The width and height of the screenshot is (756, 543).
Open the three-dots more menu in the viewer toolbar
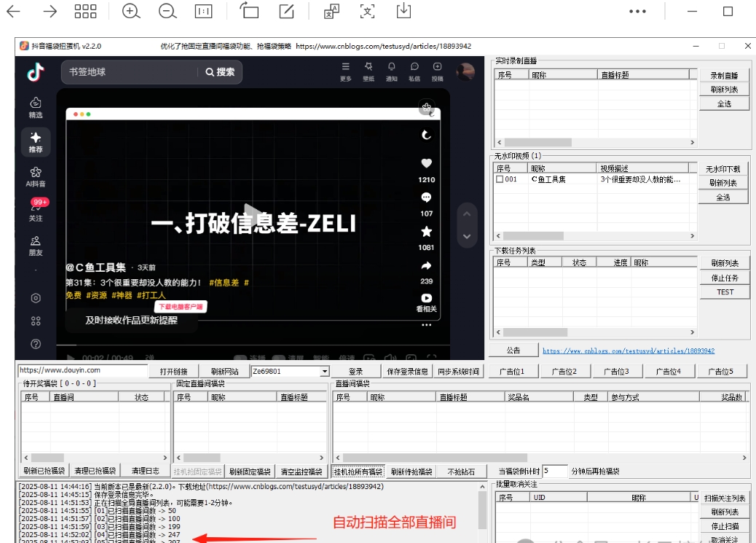[637, 11]
